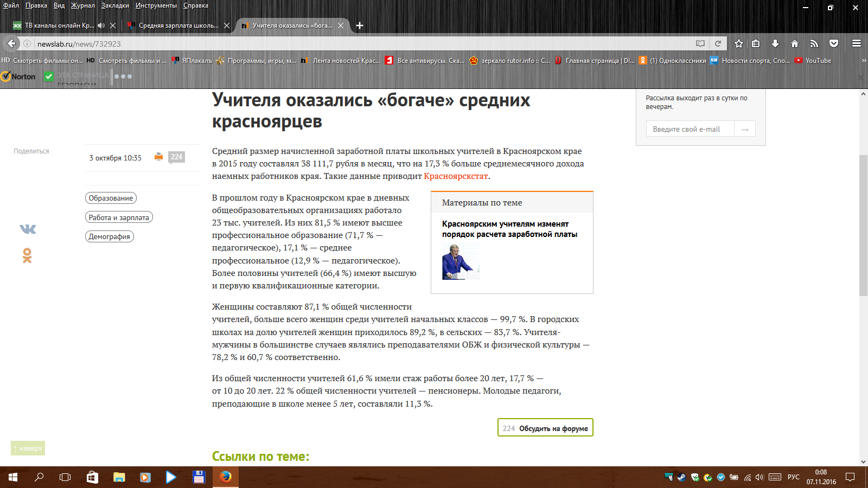The height and width of the screenshot is (488, 868).
Task: Switch the РУС input language indicator
Action: (794, 477)
